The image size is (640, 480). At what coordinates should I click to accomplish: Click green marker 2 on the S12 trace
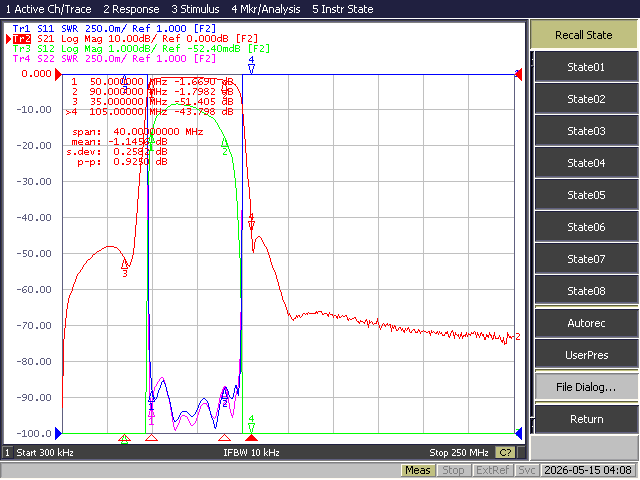[x=225, y=147]
